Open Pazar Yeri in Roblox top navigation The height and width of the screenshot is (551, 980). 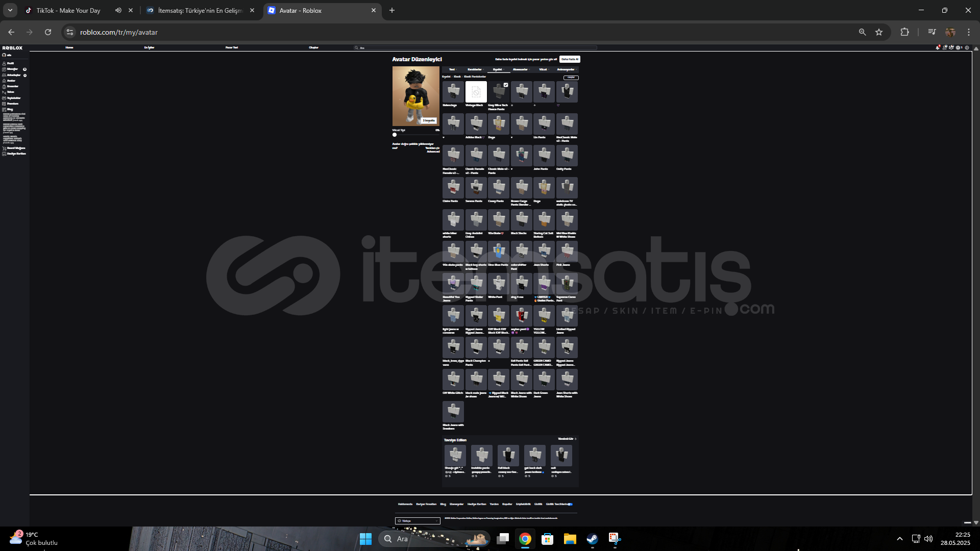click(x=232, y=47)
